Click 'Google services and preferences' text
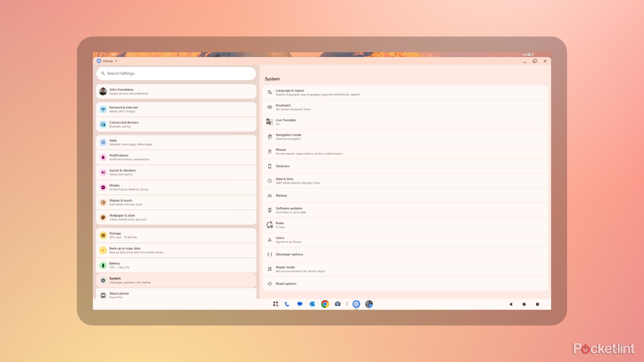Image resolution: width=644 pixels, height=362 pixels. (x=129, y=94)
